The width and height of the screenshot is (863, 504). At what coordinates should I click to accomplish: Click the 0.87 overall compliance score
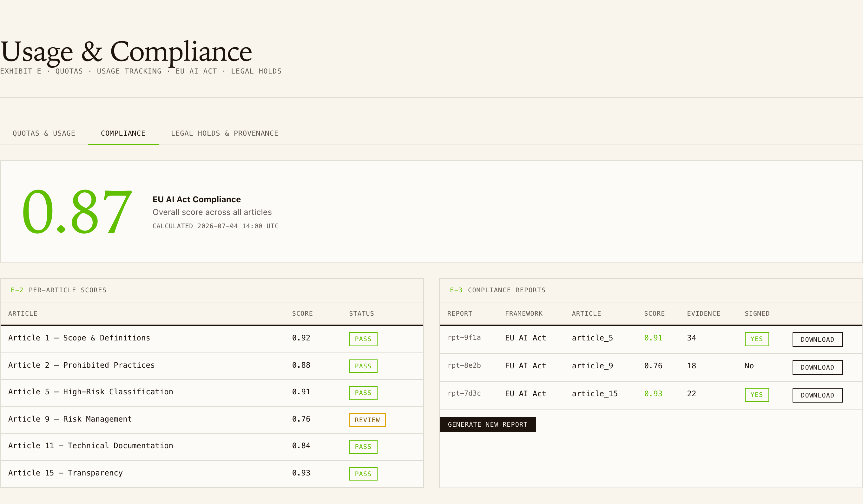pyautogui.click(x=77, y=211)
